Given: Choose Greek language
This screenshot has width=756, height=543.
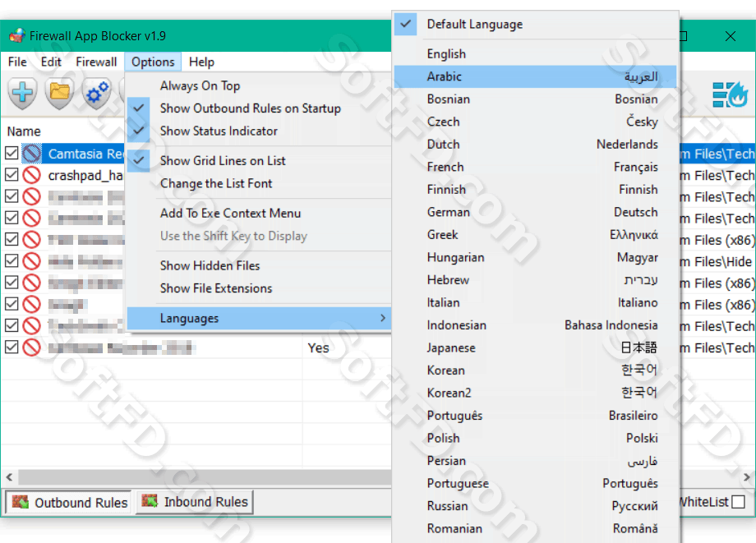Looking at the screenshot, I should (x=535, y=235).
